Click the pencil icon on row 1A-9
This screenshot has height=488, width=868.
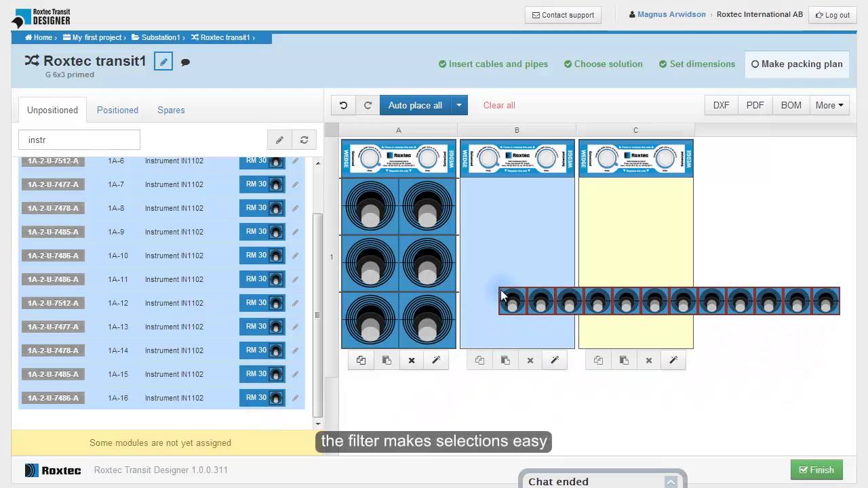point(295,232)
